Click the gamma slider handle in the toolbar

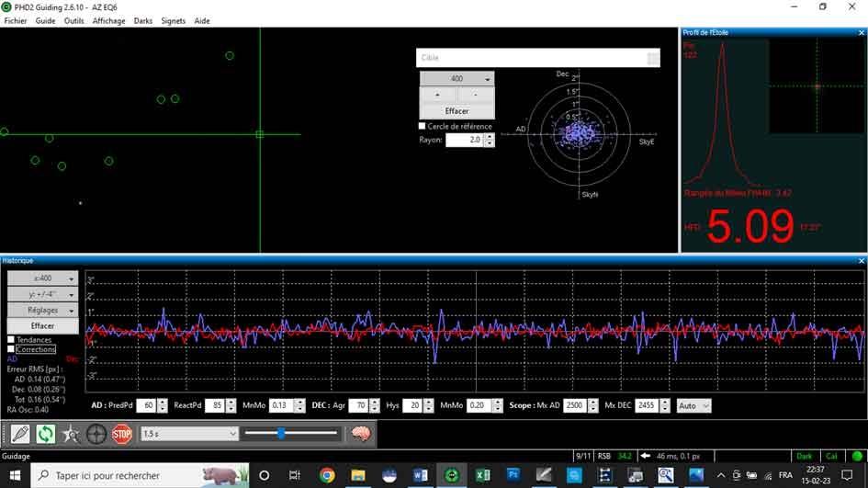pos(281,433)
